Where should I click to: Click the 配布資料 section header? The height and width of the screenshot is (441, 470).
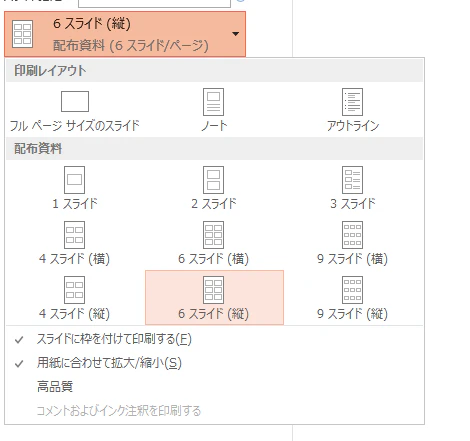pyautogui.click(x=214, y=148)
